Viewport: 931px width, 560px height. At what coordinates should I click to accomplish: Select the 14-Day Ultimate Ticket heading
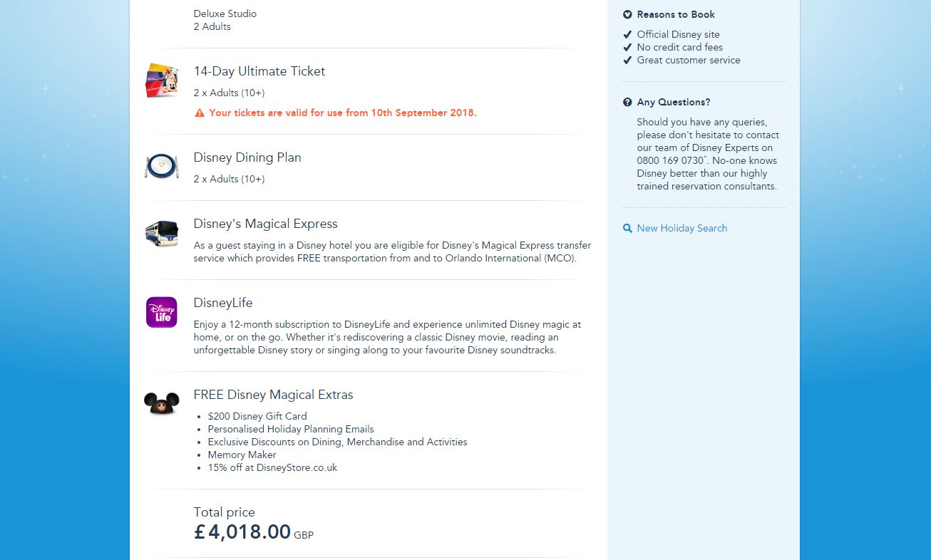259,71
